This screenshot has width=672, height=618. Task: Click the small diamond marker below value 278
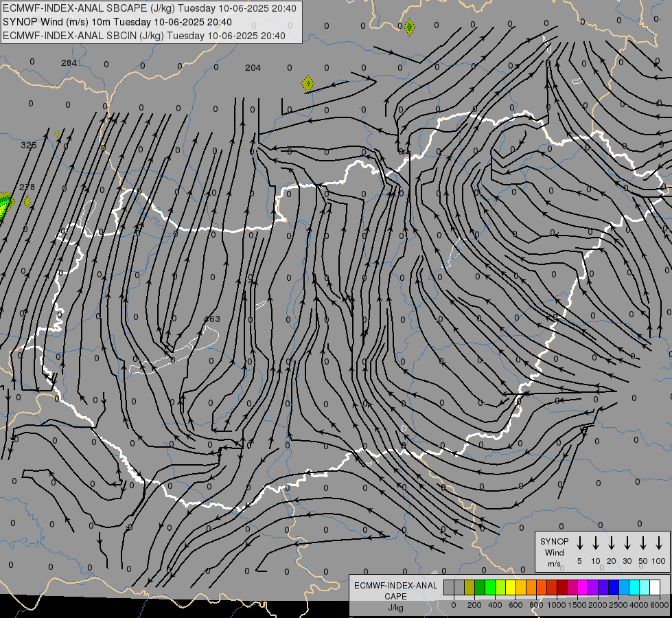tap(27, 201)
